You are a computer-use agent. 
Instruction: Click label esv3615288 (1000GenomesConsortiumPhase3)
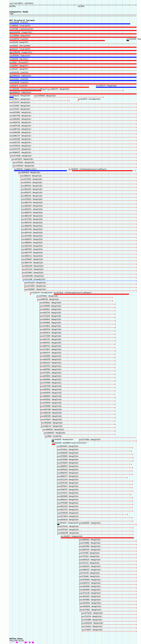[x=28, y=89]
